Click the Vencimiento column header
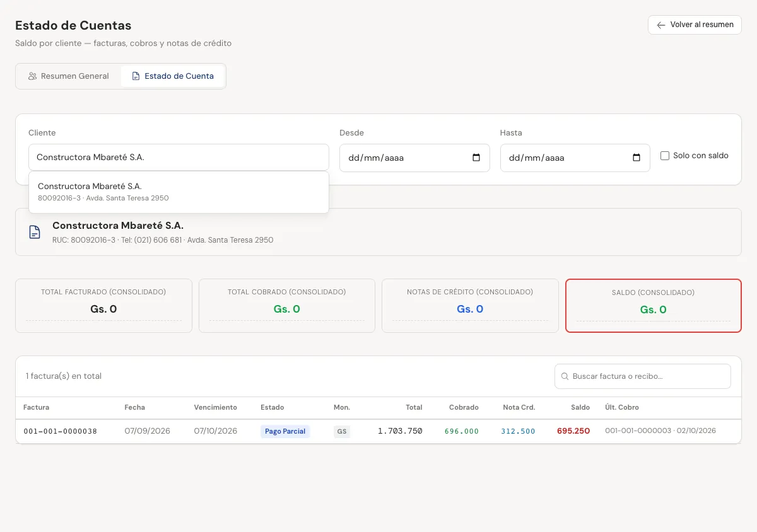The height and width of the screenshot is (532, 757). [x=216, y=407]
